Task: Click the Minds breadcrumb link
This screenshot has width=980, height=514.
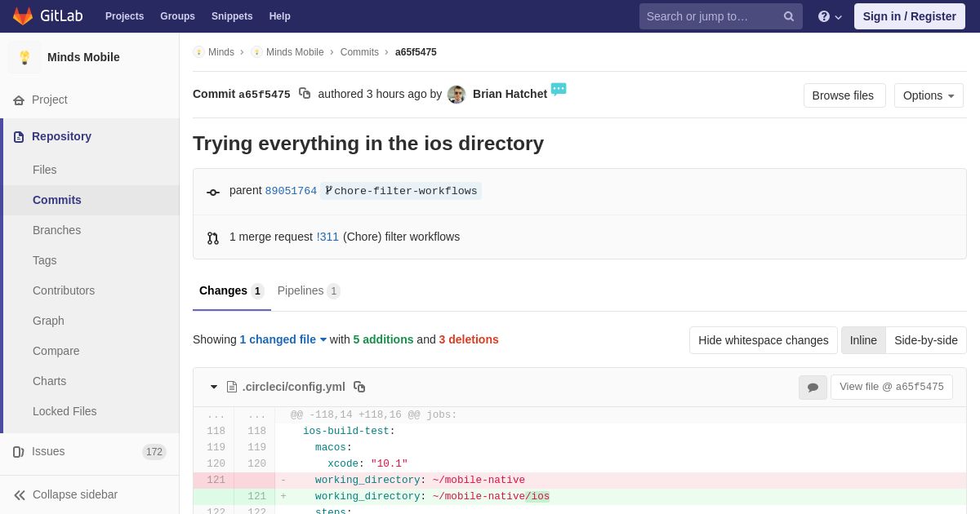Action: click(x=221, y=52)
